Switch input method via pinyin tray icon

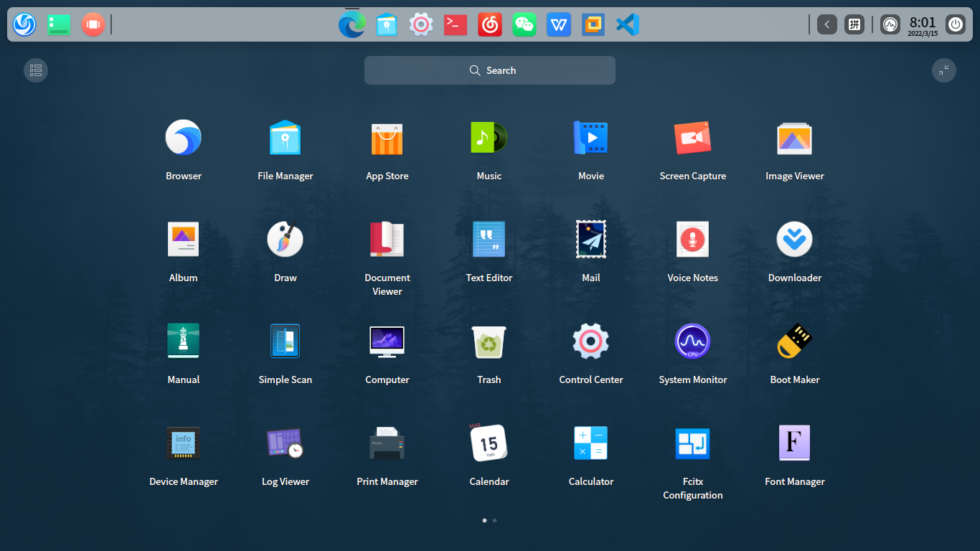pyautogui.click(x=854, y=24)
